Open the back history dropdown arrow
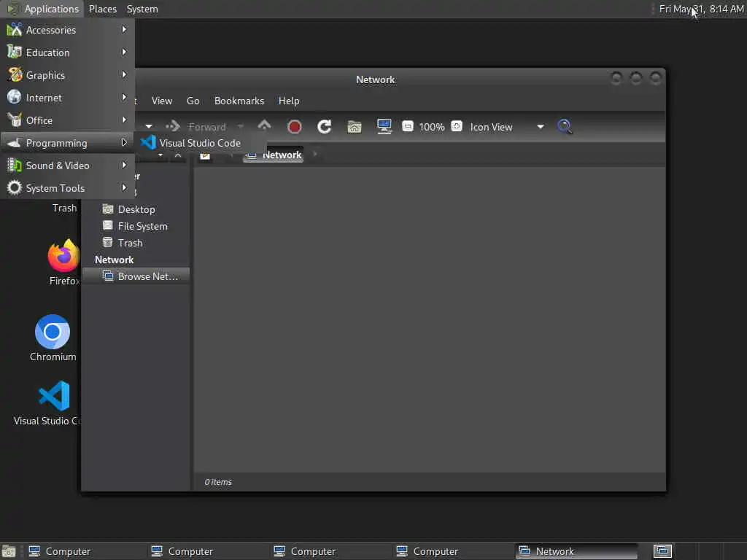 149,127
